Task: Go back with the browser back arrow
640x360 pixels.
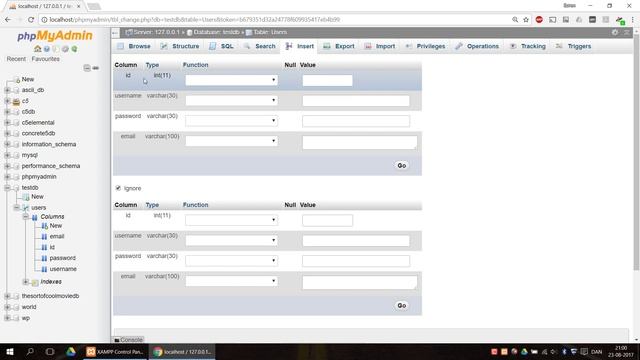Action: click(x=8, y=20)
